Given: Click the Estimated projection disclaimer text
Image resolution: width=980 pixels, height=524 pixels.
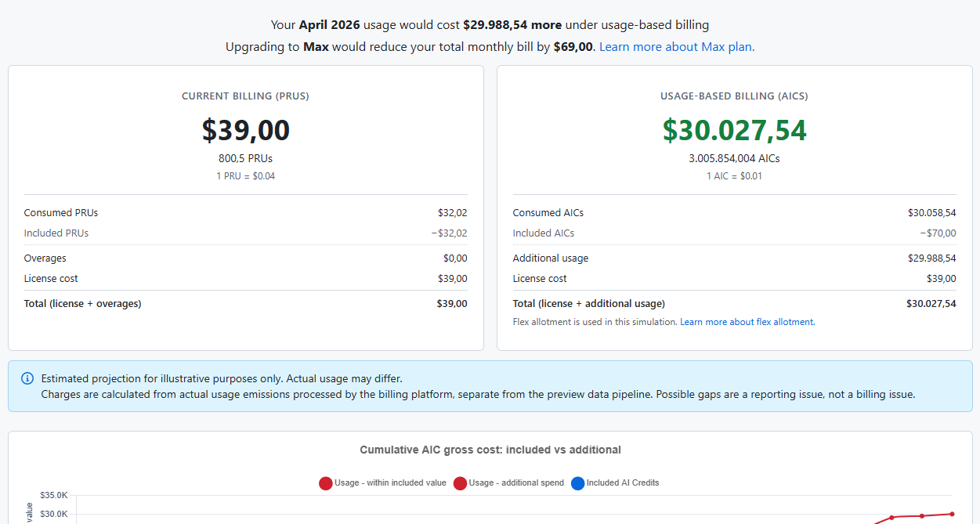Looking at the screenshot, I should pyautogui.click(x=222, y=379).
